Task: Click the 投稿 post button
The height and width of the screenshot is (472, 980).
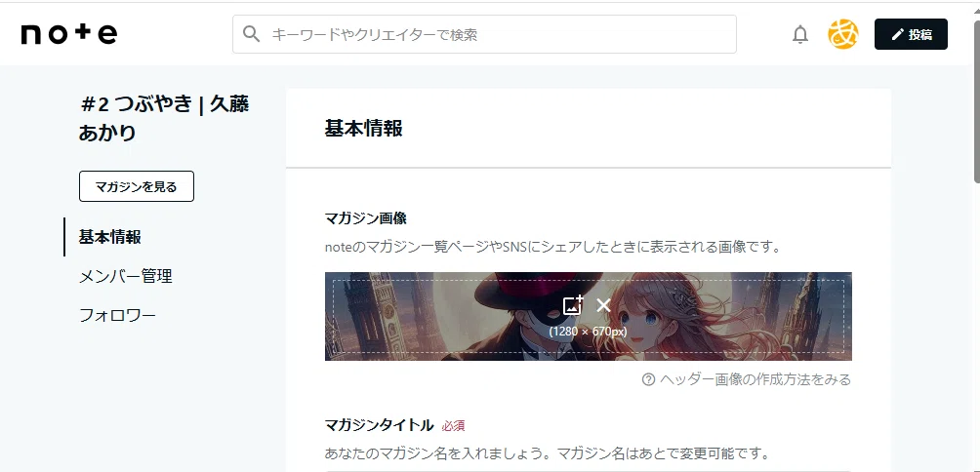Action: point(911,34)
